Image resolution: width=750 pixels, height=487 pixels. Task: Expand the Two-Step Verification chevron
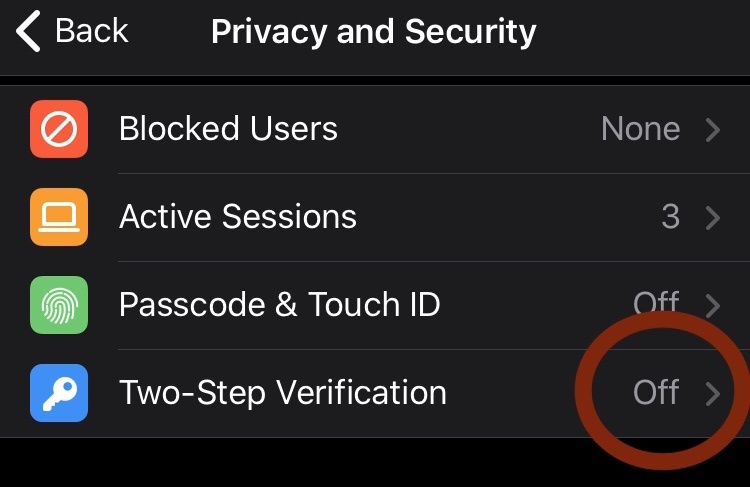(713, 394)
